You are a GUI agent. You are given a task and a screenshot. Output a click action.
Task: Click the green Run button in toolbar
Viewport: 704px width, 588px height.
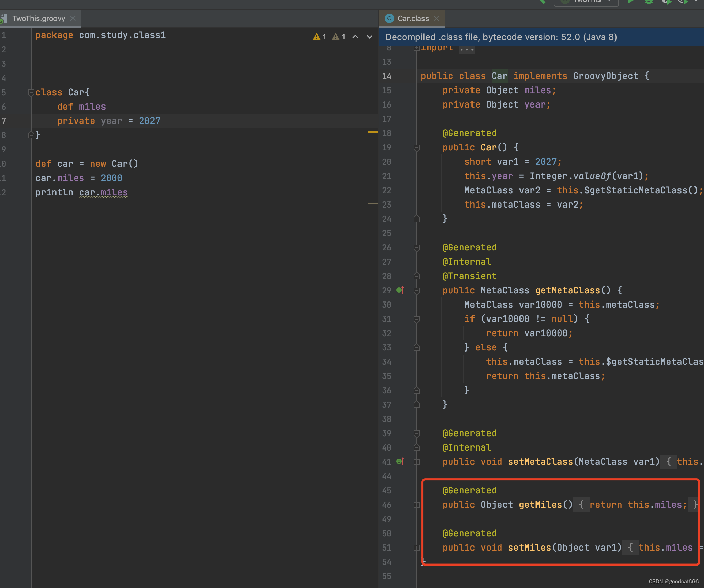[x=631, y=2]
